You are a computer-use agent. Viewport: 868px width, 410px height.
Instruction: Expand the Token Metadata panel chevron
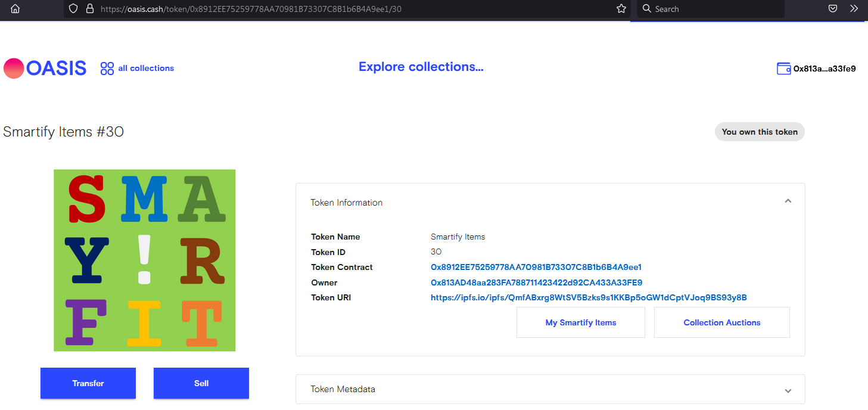[788, 391]
